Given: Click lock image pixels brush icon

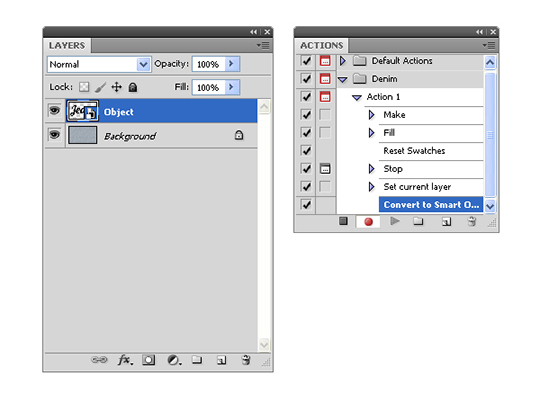Looking at the screenshot, I should 100,87.
